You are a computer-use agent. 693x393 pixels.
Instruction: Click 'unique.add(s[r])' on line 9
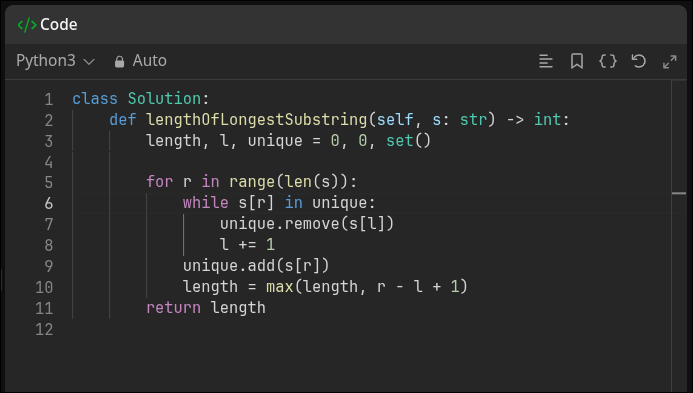click(x=256, y=266)
